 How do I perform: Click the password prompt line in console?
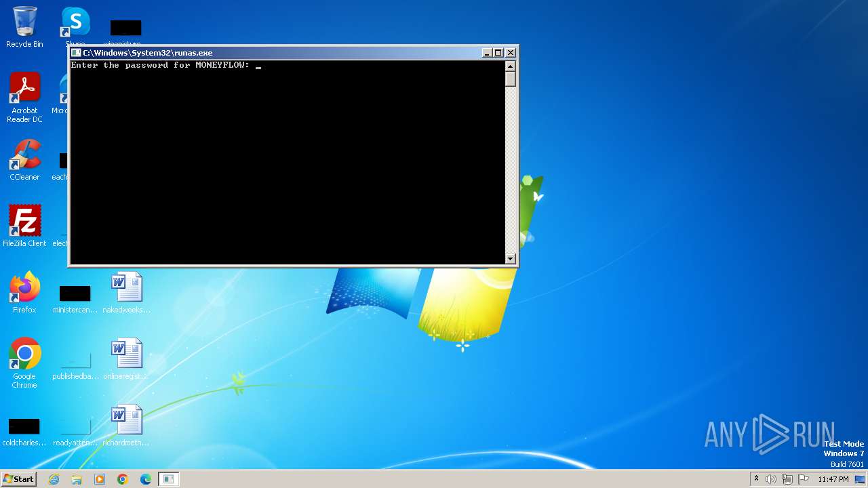tap(160, 66)
